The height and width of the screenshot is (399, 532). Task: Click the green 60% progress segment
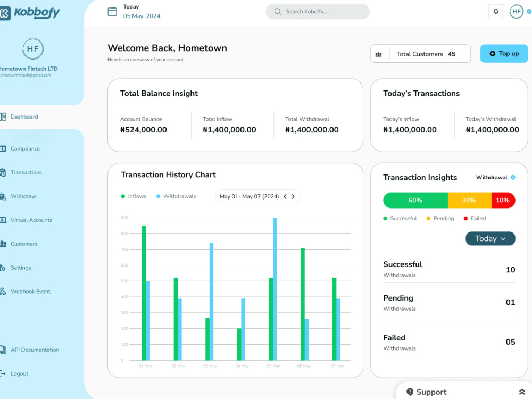(x=415, y=200)
